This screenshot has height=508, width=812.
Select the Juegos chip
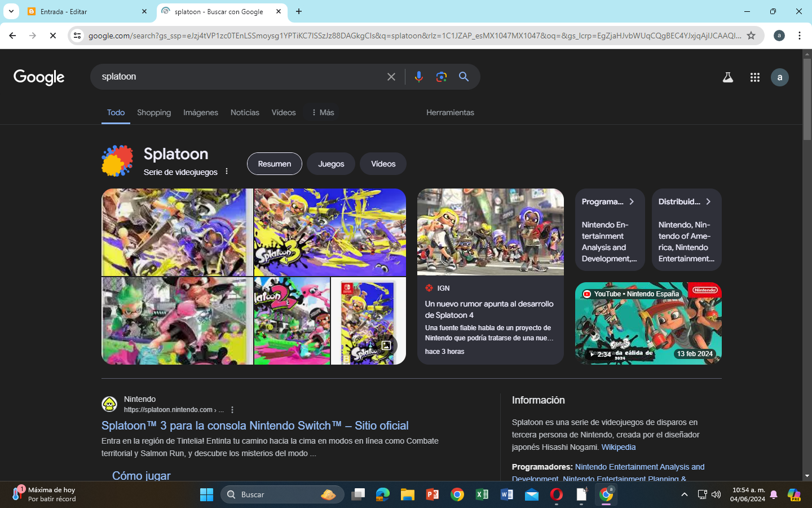[x=331, y=164]
